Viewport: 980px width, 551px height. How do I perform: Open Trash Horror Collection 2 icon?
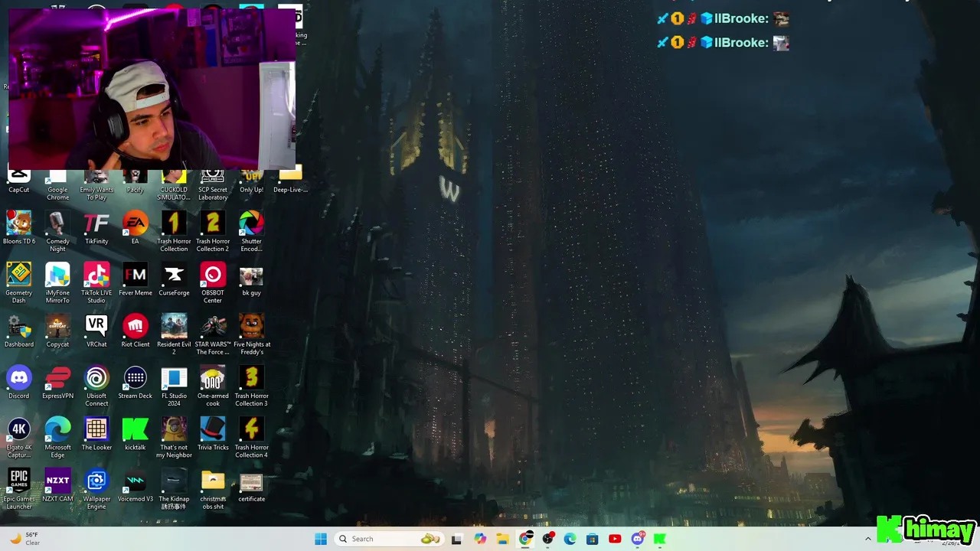[213, 232]
